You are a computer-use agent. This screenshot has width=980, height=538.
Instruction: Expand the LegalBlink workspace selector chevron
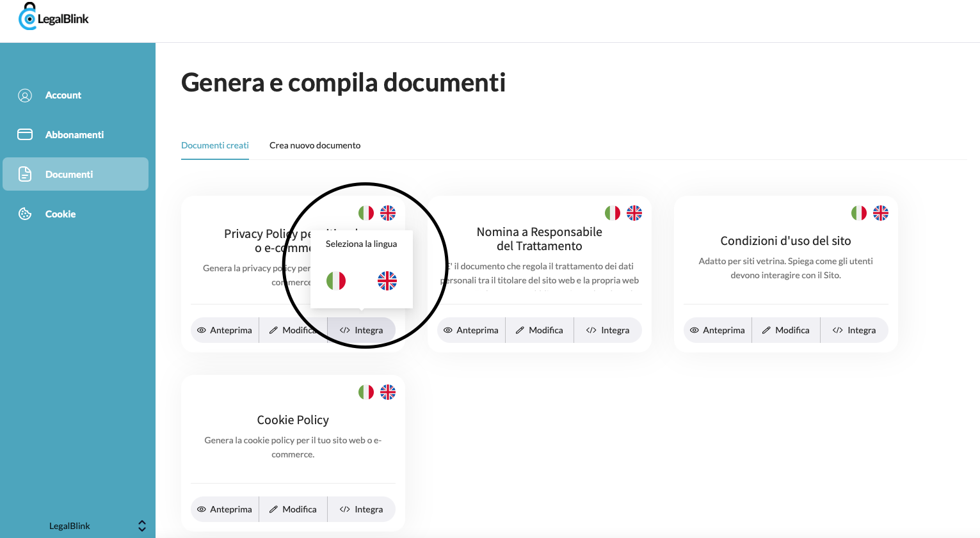click(x=141, y=525)
